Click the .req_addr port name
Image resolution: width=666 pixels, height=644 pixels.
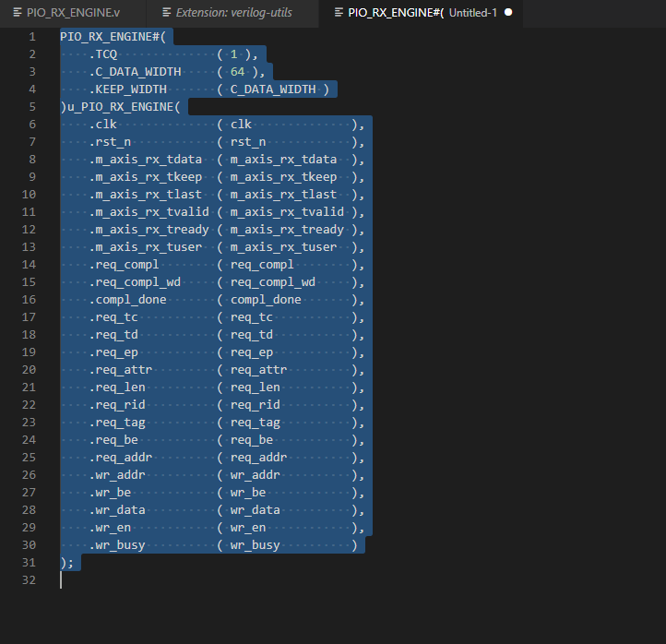tap(121, 458)
